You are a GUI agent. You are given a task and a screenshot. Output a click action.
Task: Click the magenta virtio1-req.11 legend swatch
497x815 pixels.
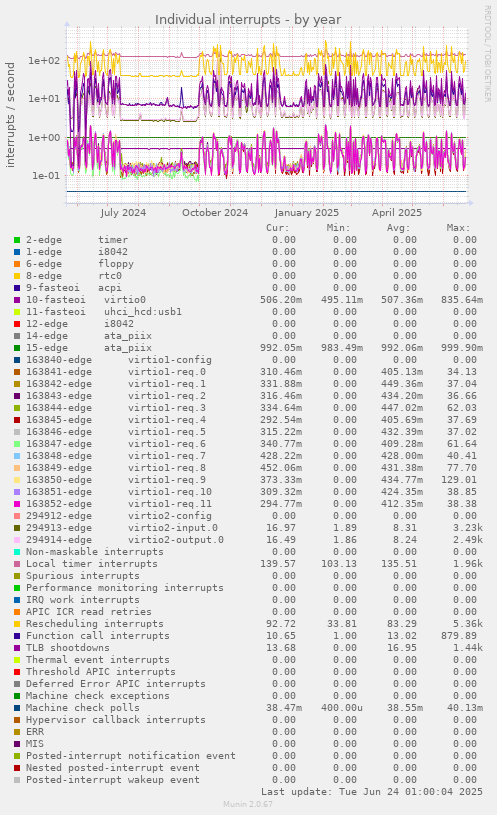17,504
